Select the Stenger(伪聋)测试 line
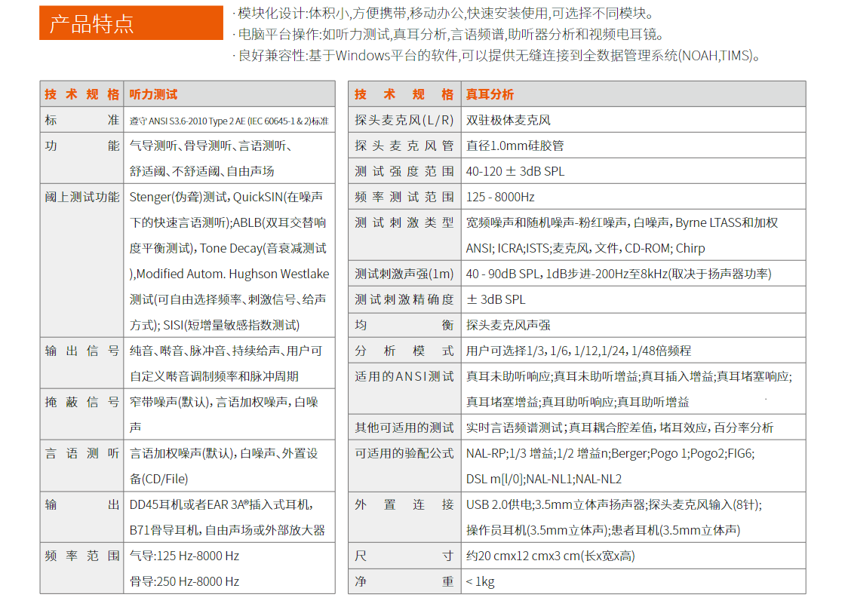The width and height of the screenshot is (845, 616). 226,197
